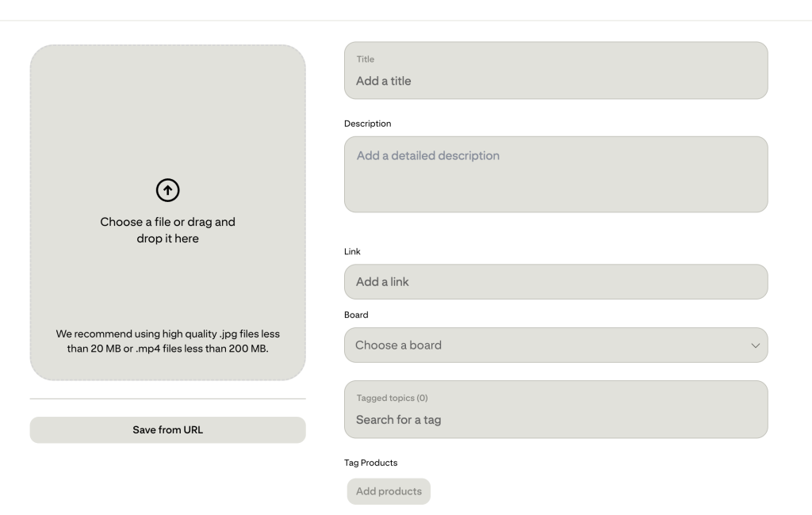The image size is (812, 515).
Task: Click the Add a link input
Action: point(555,281)
